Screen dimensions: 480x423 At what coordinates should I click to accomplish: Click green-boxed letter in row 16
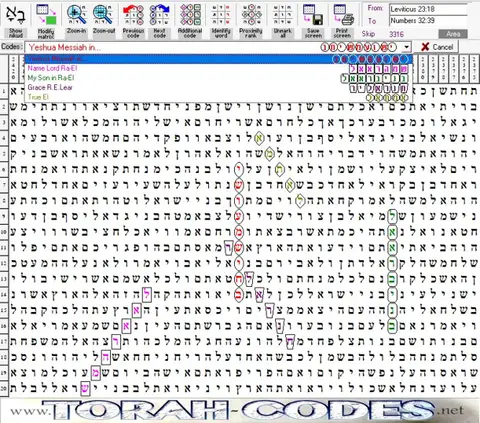[393, 326]
